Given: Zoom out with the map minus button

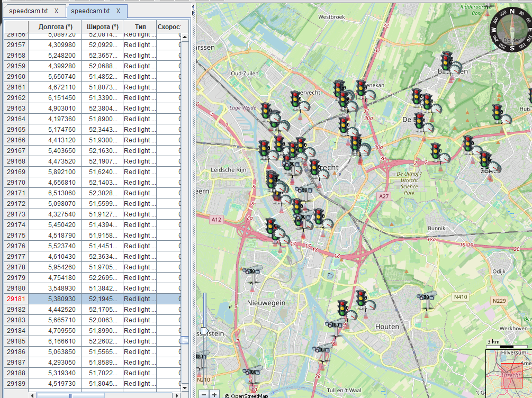Looking at the screenshot, I should (x=204, y=395).
